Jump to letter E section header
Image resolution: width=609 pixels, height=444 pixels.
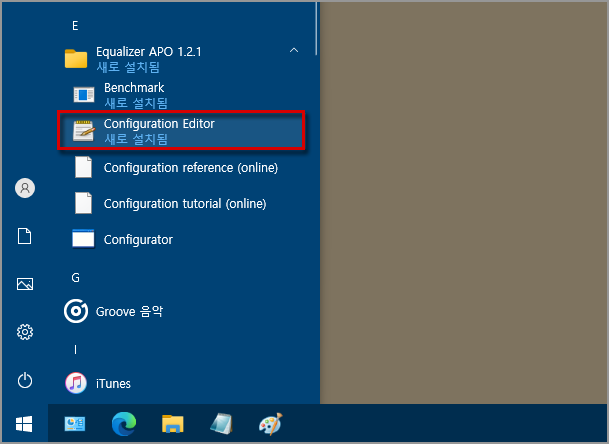[75, 26]
